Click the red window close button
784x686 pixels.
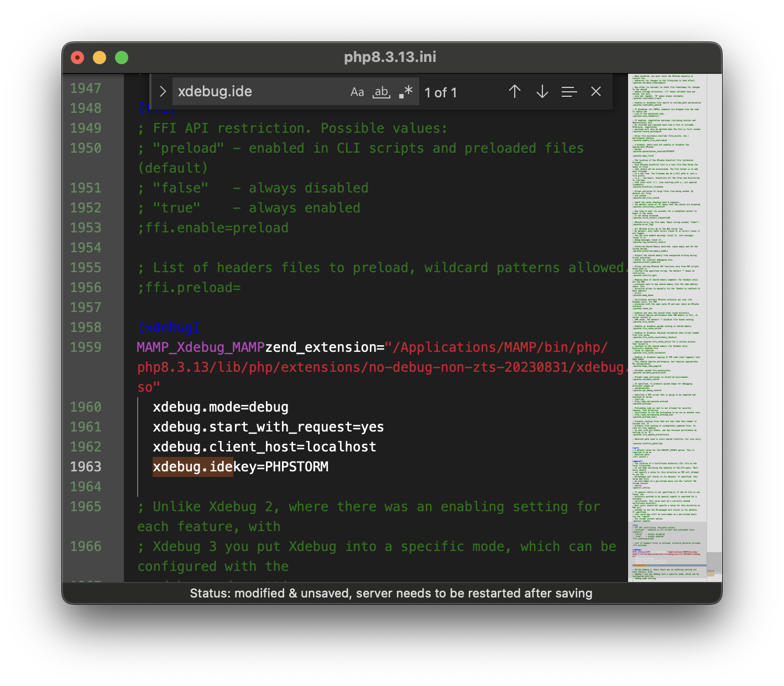[x=78, y=58]
